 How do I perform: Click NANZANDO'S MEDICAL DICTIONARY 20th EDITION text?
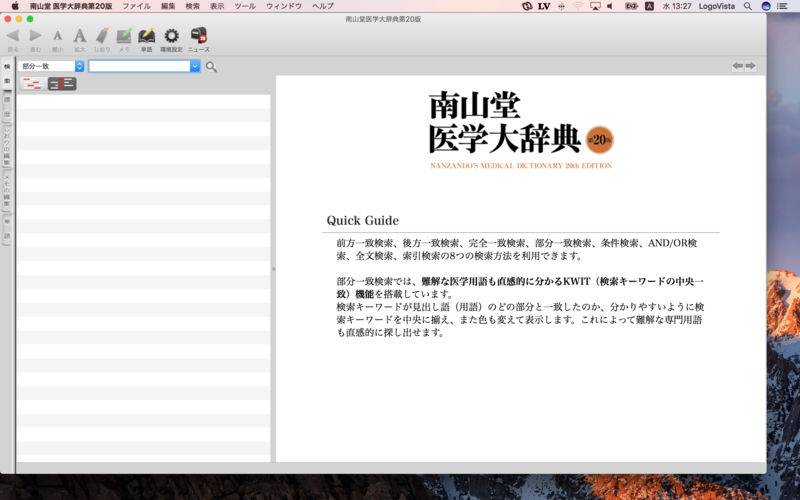tap(521, 166)
